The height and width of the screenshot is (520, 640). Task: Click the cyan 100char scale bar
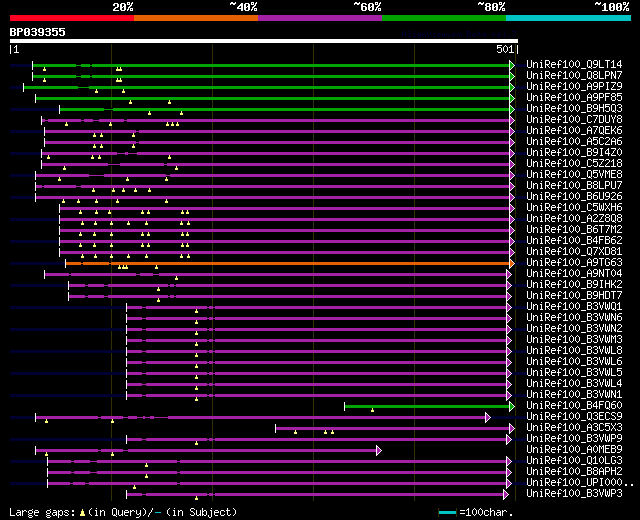[447, 512]
